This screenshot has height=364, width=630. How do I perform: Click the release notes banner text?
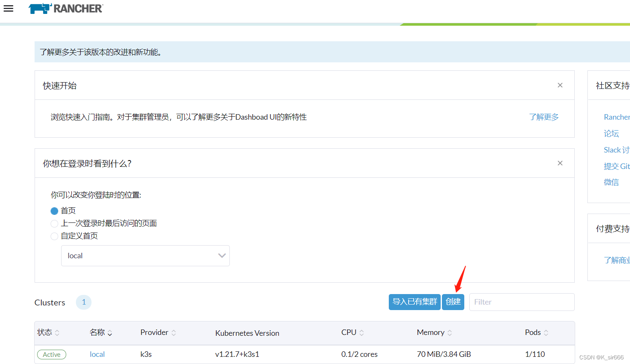[x=101, y=52]
